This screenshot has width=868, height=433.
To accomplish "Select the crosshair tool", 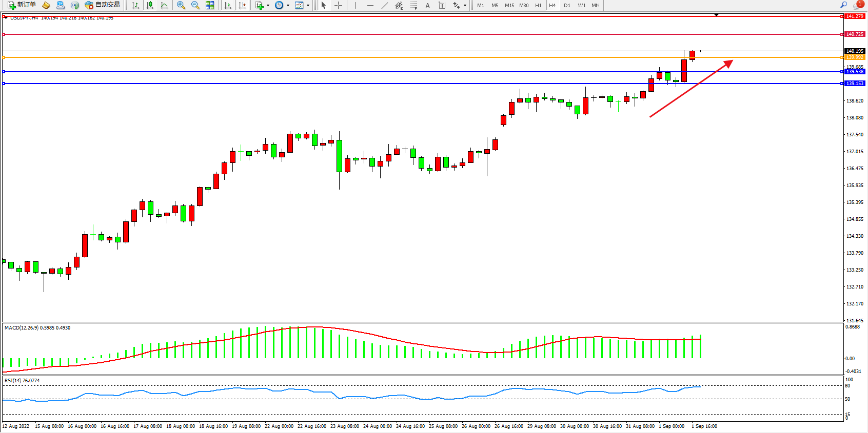I will point(339,5).
